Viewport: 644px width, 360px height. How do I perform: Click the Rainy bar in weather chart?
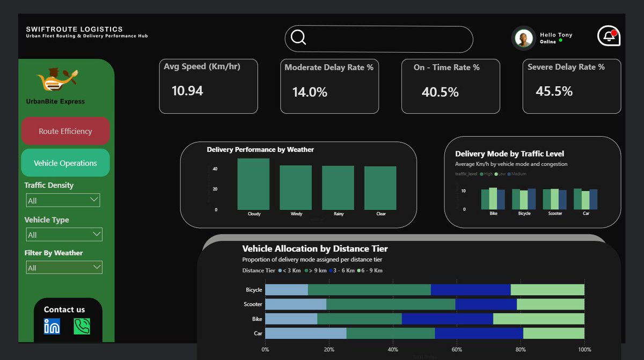click(x=338, y=188)
